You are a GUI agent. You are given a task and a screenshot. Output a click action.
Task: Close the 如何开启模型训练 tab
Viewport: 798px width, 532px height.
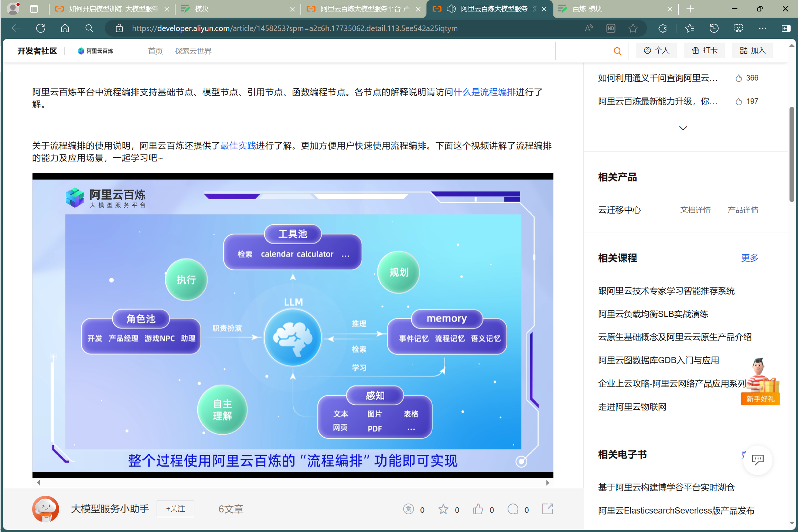pyautogui.click(x=167, y=9)
